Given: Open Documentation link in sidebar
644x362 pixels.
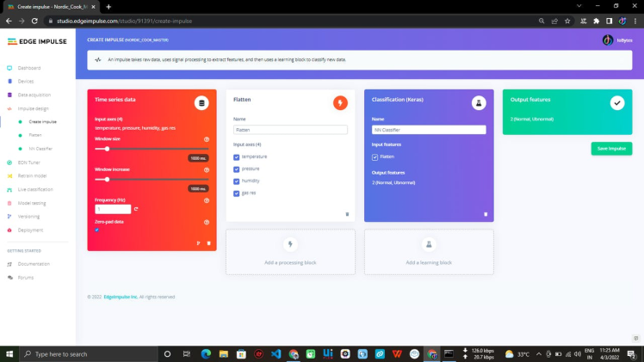Looking at the screenshot, I should point(34,264).
